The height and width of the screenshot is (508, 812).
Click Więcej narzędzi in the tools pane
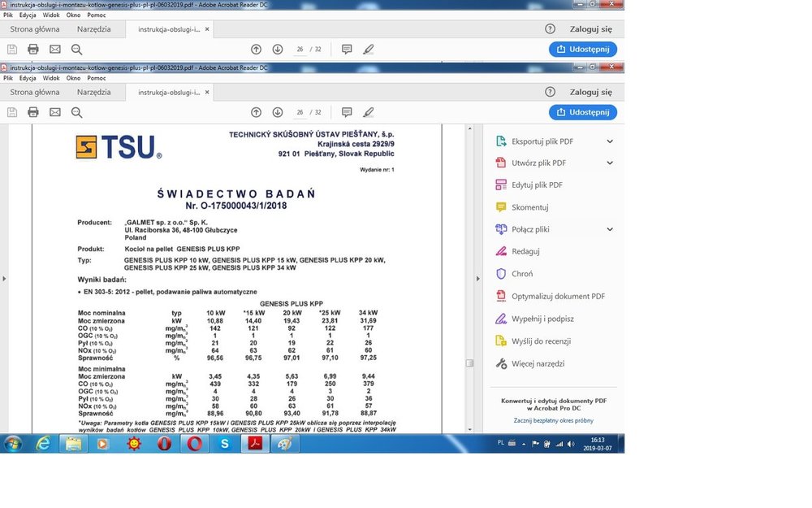pos(538,363)
